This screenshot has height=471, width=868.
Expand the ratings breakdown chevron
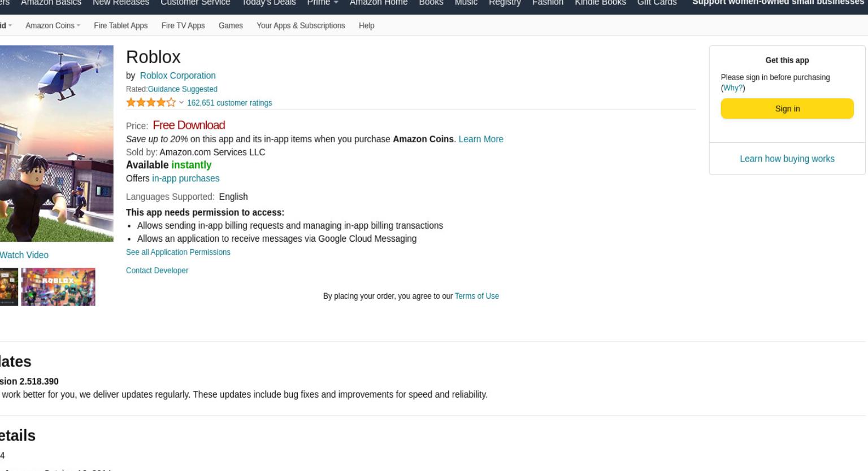[x=181, y=103]
